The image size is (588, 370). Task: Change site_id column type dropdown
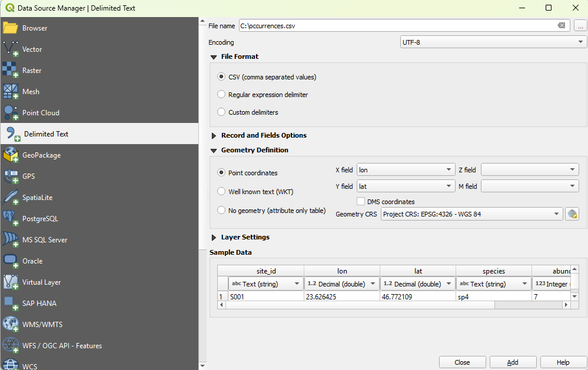coord(265,284)
